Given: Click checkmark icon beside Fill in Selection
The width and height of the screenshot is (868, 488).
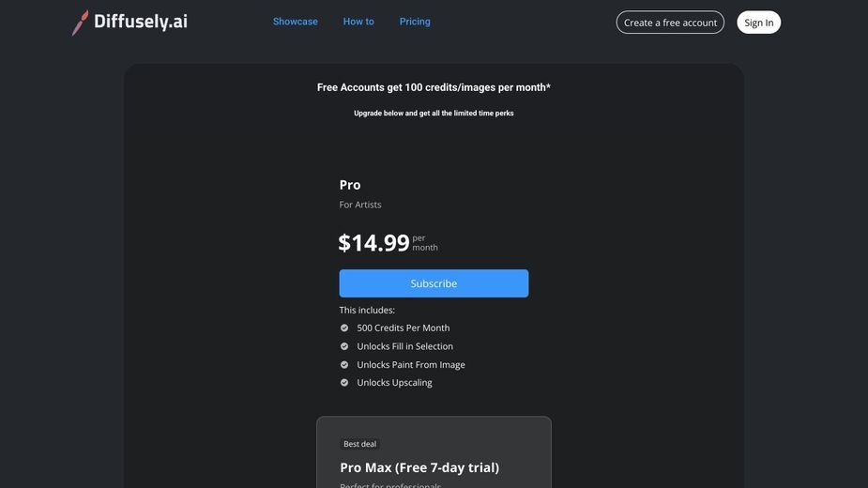Looking at the screenshot, I should pos(344,346).
